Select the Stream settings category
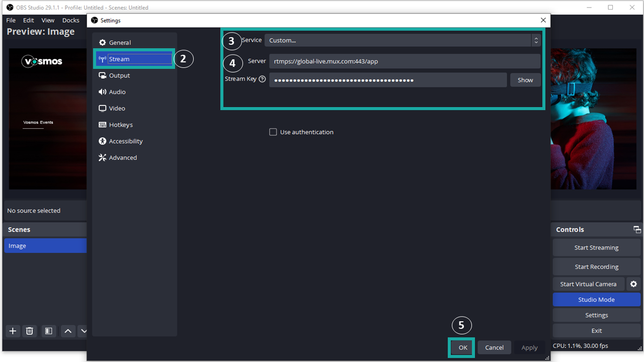 click(x=134, y=59)
